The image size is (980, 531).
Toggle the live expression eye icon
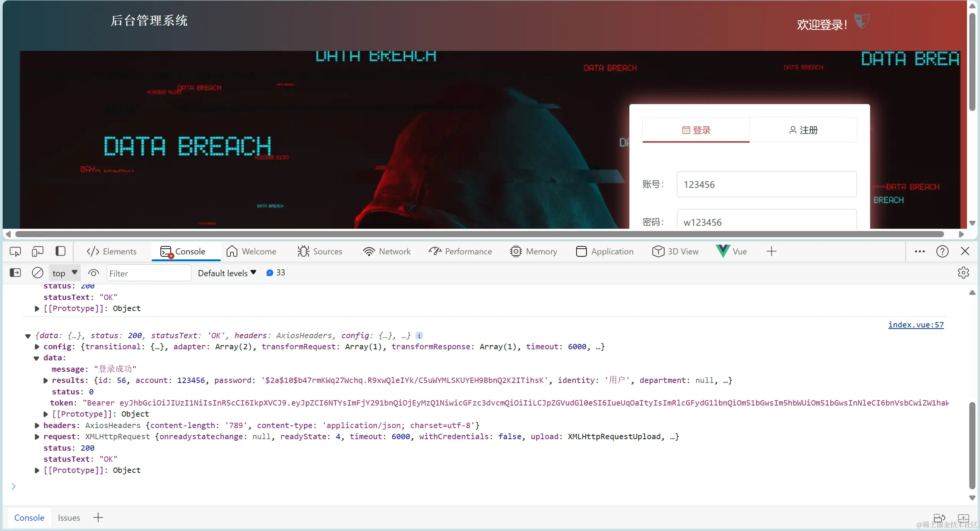93,273
